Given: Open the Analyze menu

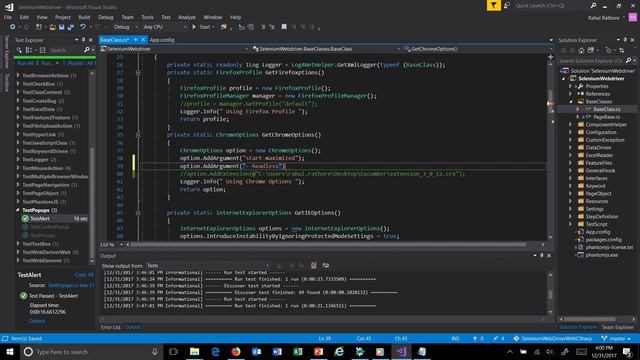Looking at the screenshot, I should pyautogui.click(x=187, y=17).
